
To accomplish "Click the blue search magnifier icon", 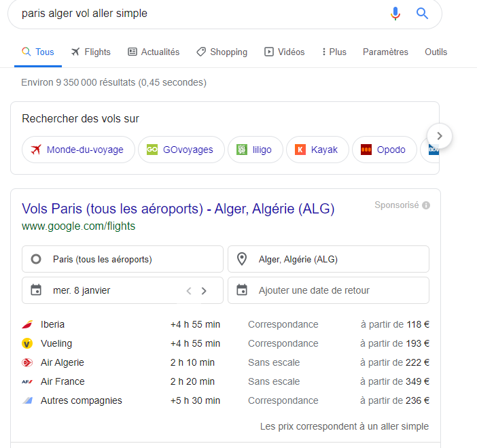I will coord(422,14).
